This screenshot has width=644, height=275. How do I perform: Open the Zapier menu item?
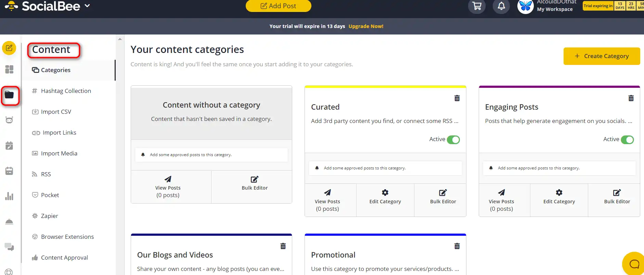69,216
